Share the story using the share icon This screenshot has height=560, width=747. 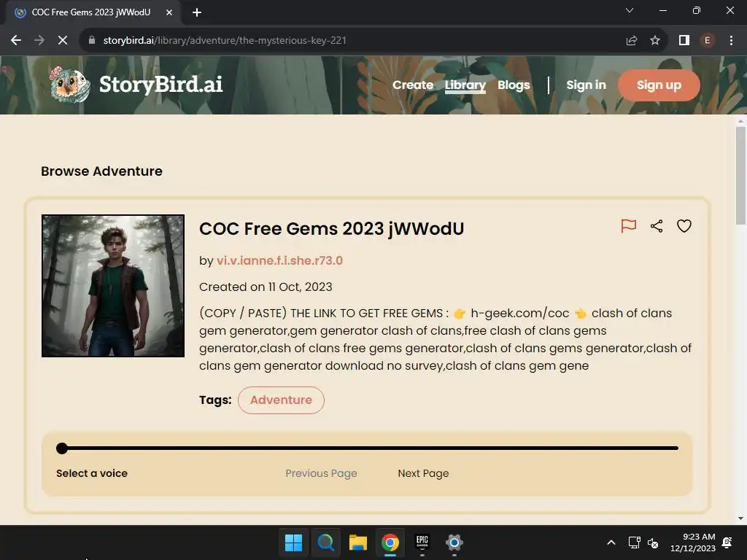coord(657,226)
